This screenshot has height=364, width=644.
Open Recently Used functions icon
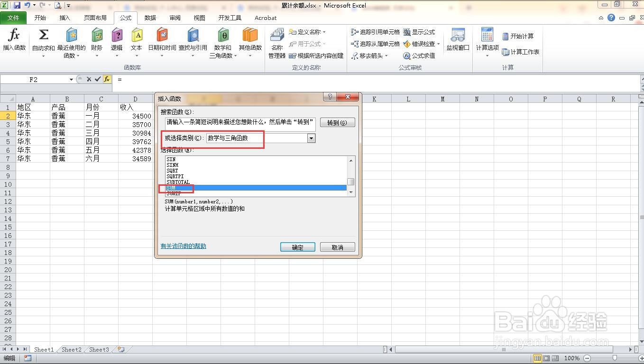coord(71,35)
